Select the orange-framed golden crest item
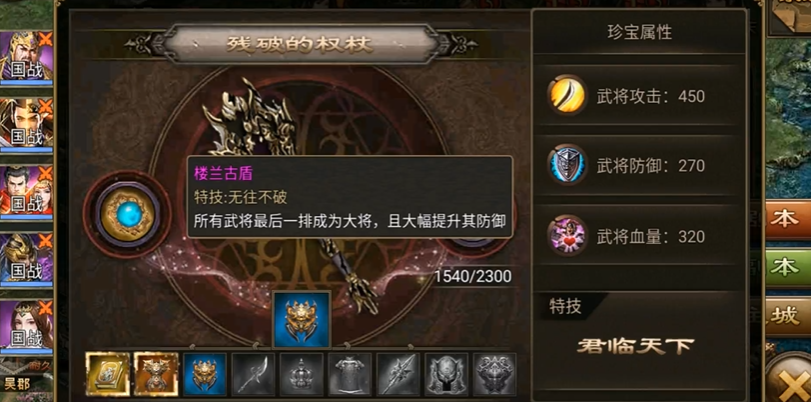811x402 pixels. point(156,374)
